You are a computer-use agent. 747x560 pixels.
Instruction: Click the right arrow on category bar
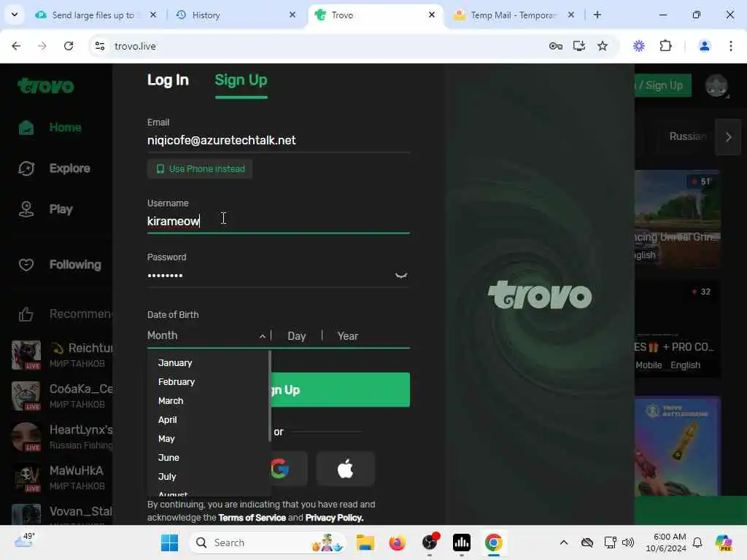tap(728, 137)
